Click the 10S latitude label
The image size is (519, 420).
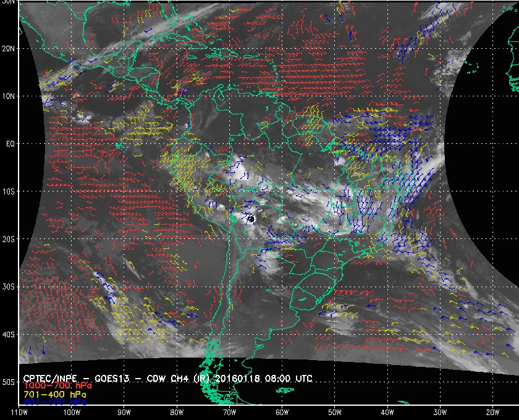(x=9, y=191)
